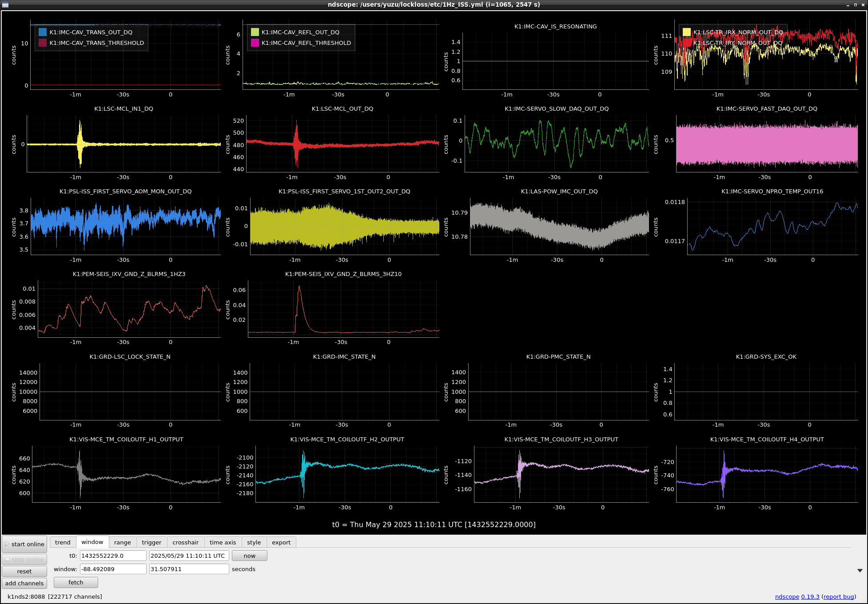Maximize the ndscope window
This screenshot has width=868, height=604.
click(856, 4)
